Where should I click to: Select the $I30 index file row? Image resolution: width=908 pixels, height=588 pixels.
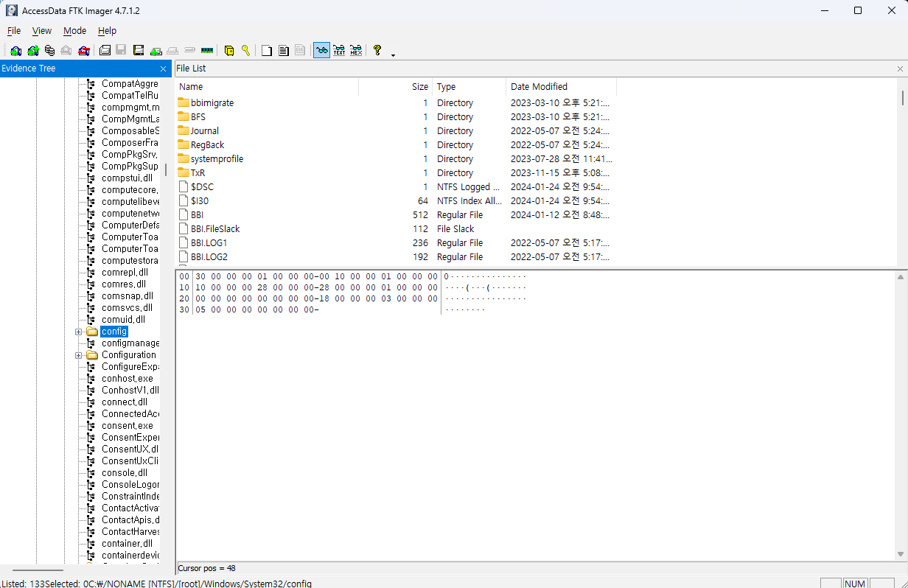click(x=395, y=201)
